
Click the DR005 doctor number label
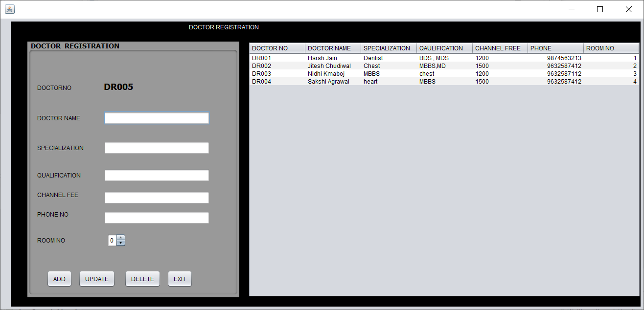(118, 87)
